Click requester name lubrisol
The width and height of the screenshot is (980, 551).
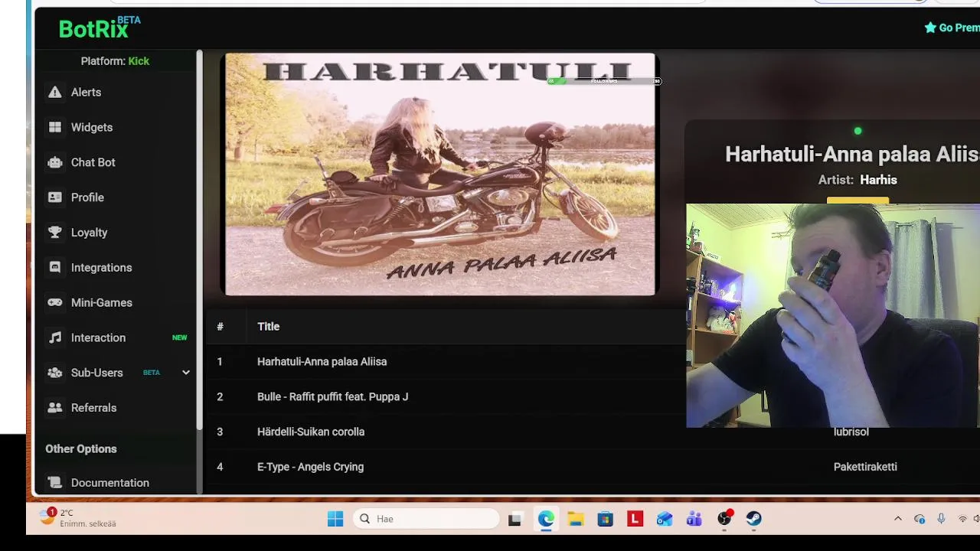coord(851,432)
